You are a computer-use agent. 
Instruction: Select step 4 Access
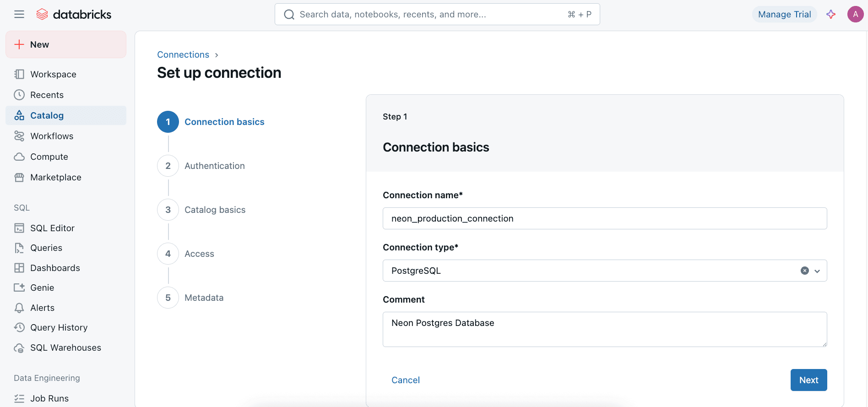[x=186, y=254]
